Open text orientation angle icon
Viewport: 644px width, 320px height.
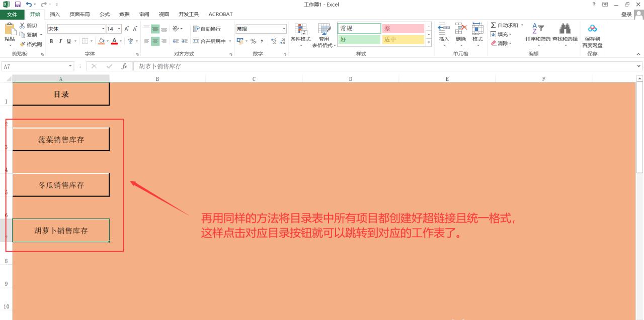click(x=176, y=29)
